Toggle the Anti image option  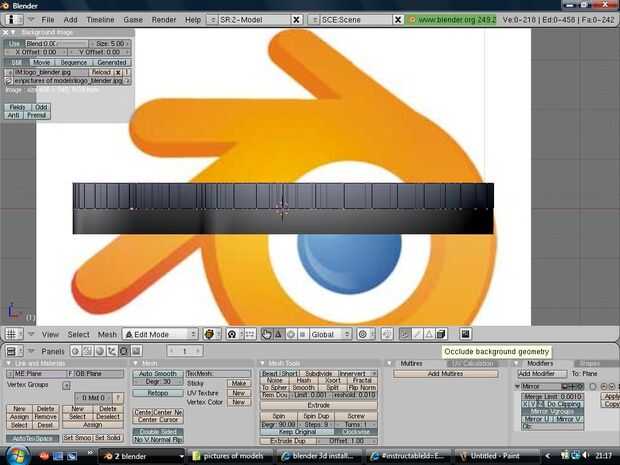tap(14, 115)
